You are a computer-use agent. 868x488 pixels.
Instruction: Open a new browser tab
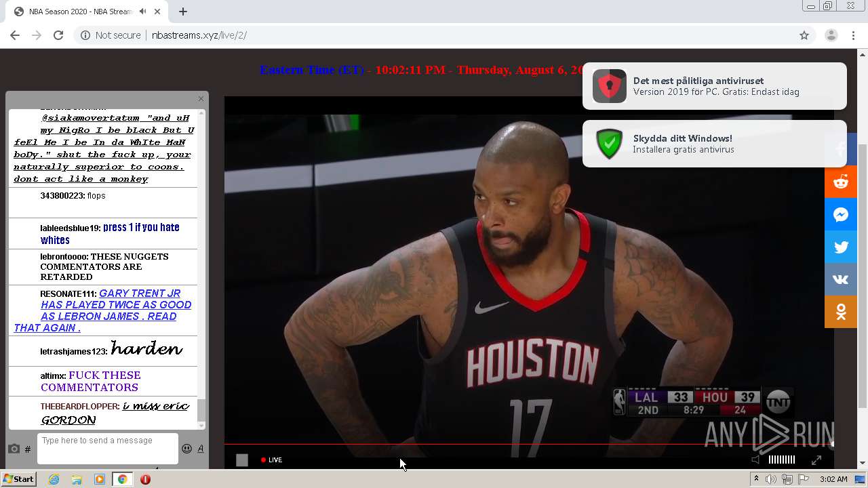pos(183,12)
